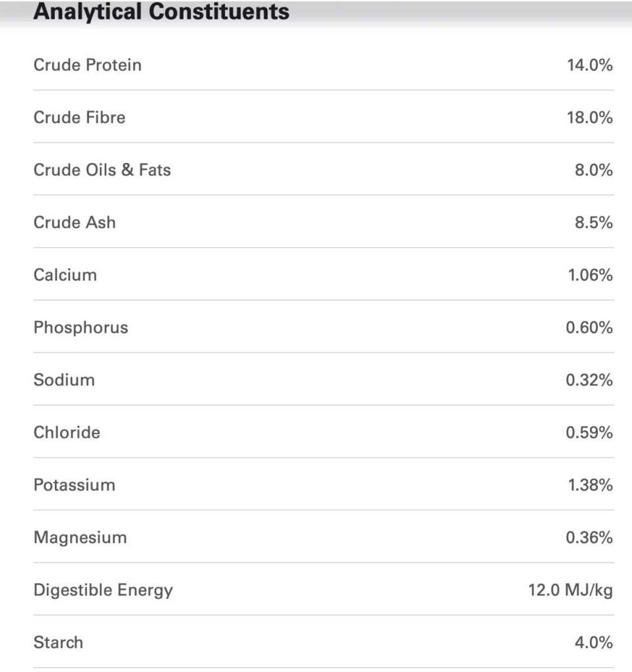
Task: Click the Analytical Constituents heading
Action: 161,12
